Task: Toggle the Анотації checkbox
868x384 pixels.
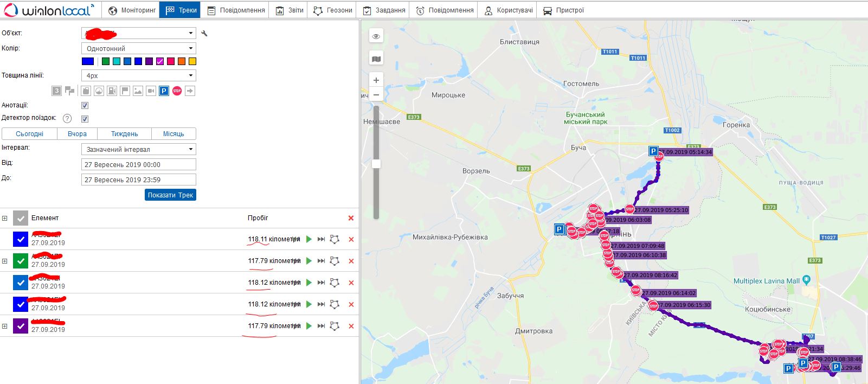Action: pos(85,106)
